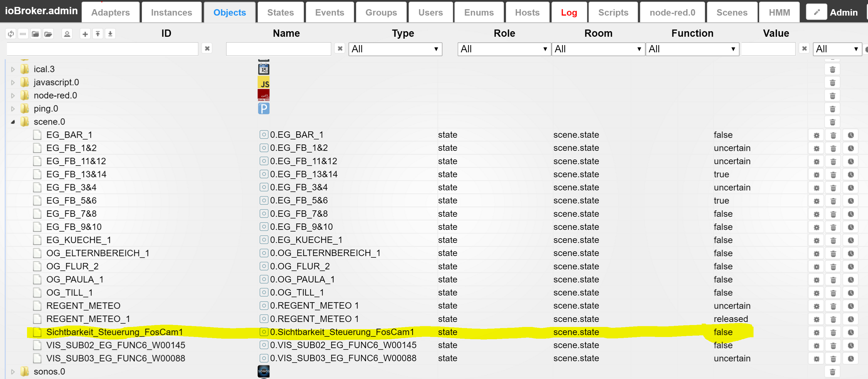Image resolution: width=868 pixels, height=379 pixels.
Task: Open the rightmost All filter dropdown
Action: 837,49
